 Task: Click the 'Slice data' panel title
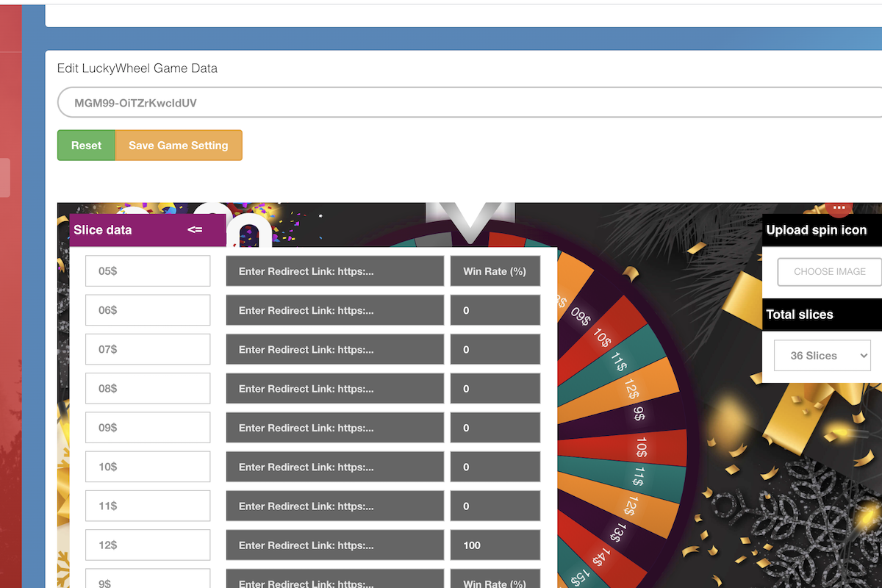103,230
